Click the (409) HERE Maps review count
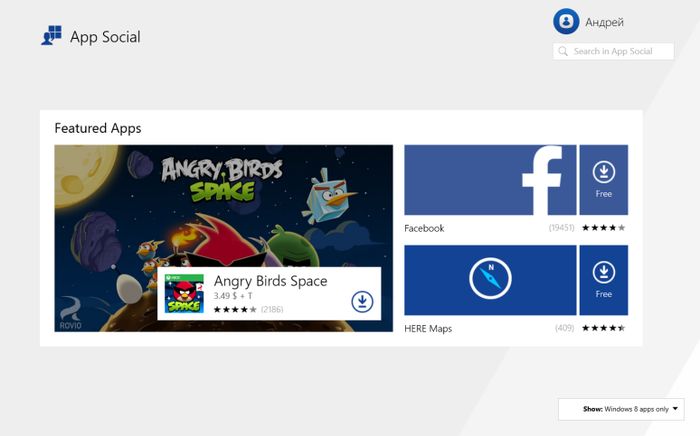The height and width of the screenshot is (436, 700). [x=565, y=328]
